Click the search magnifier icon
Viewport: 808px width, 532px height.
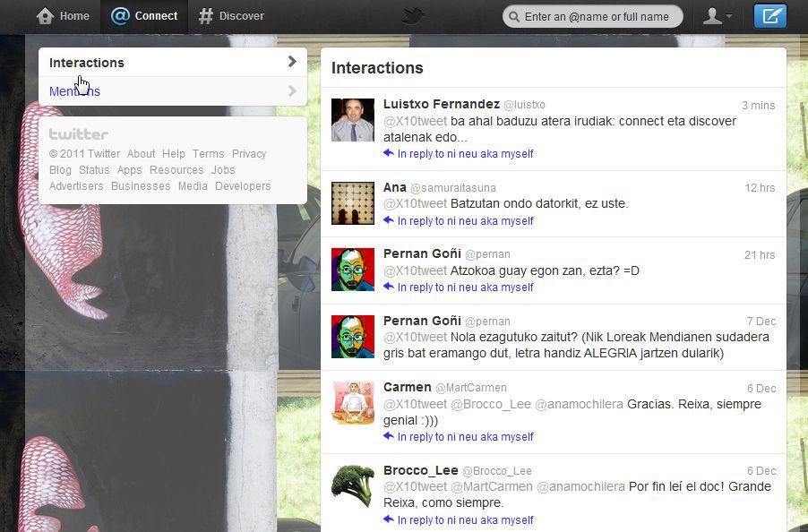pos(513,16)
